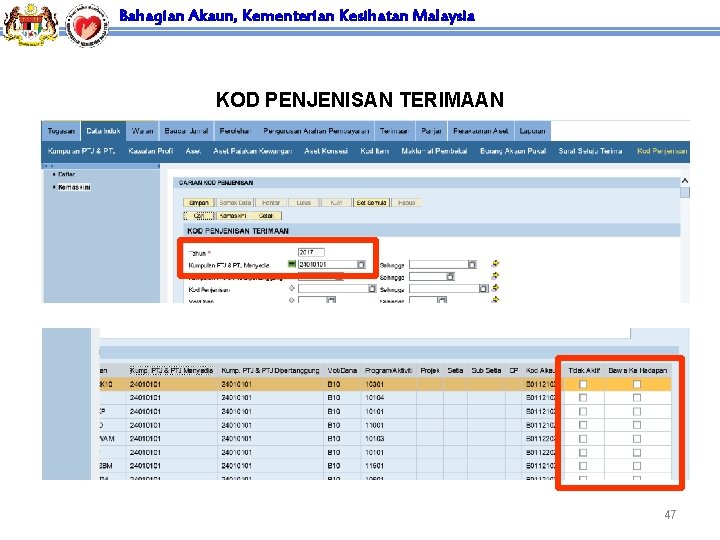
Task: Select the Data Induk tab
Action: (103, 131)
